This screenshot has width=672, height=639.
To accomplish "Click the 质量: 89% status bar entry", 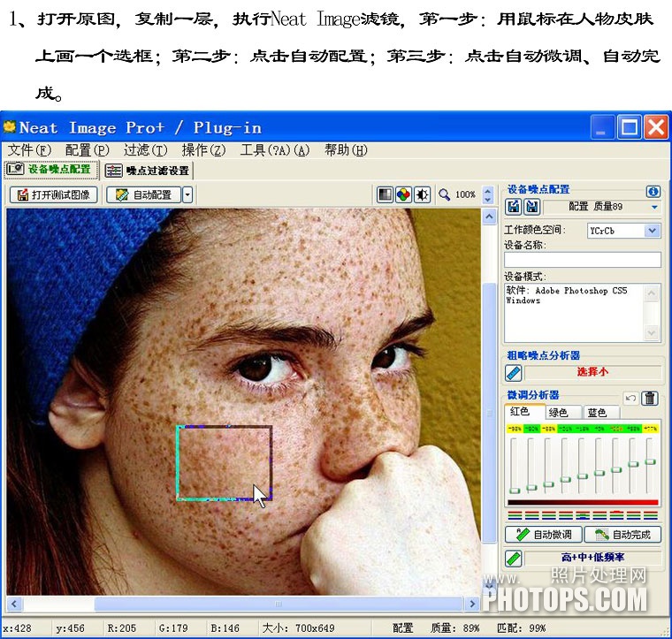I will point(454,628).
